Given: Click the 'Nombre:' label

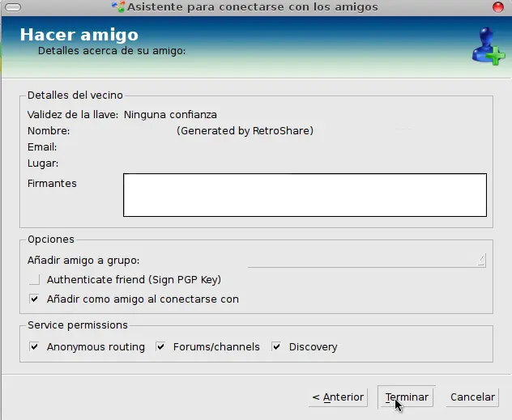Looking at the screenshot, I should [49, 131].
